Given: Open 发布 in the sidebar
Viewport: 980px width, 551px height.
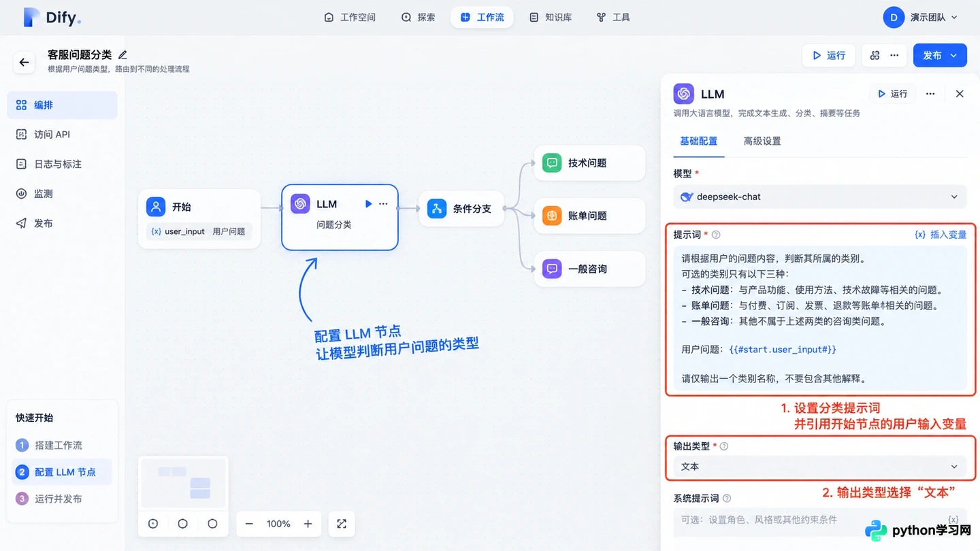Looking at the screenshot, I should (63, 223).
